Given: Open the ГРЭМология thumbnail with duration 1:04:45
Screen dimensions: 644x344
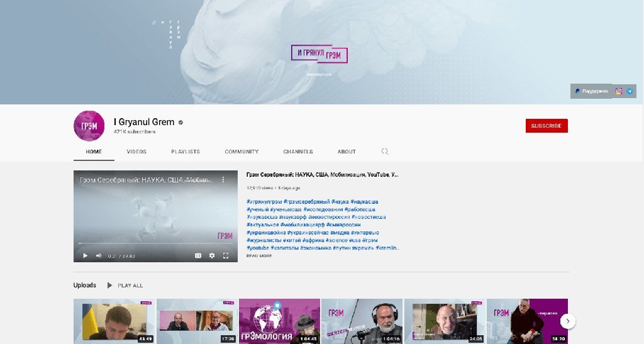Looking at the screenshot, I should (279, 321).
